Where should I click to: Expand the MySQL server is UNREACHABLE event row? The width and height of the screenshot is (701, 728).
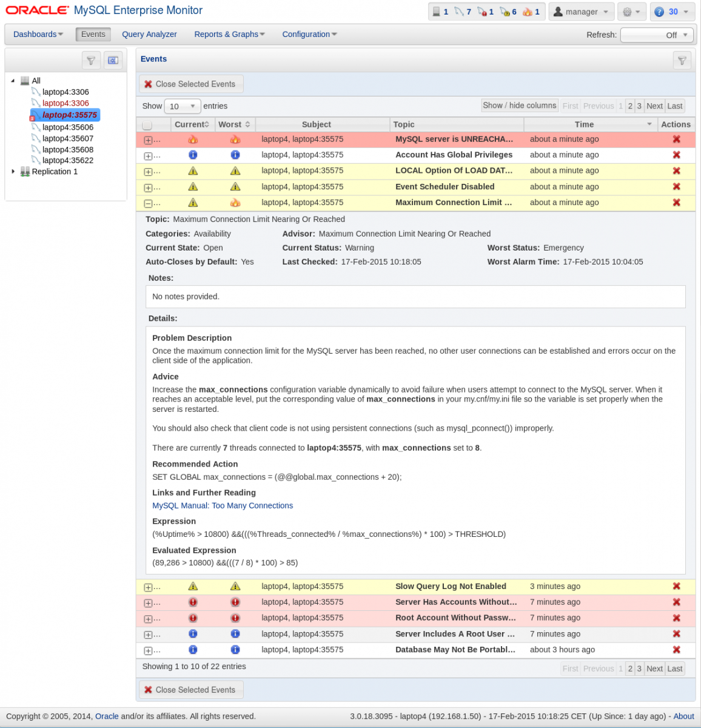click(x=148, y=140)
